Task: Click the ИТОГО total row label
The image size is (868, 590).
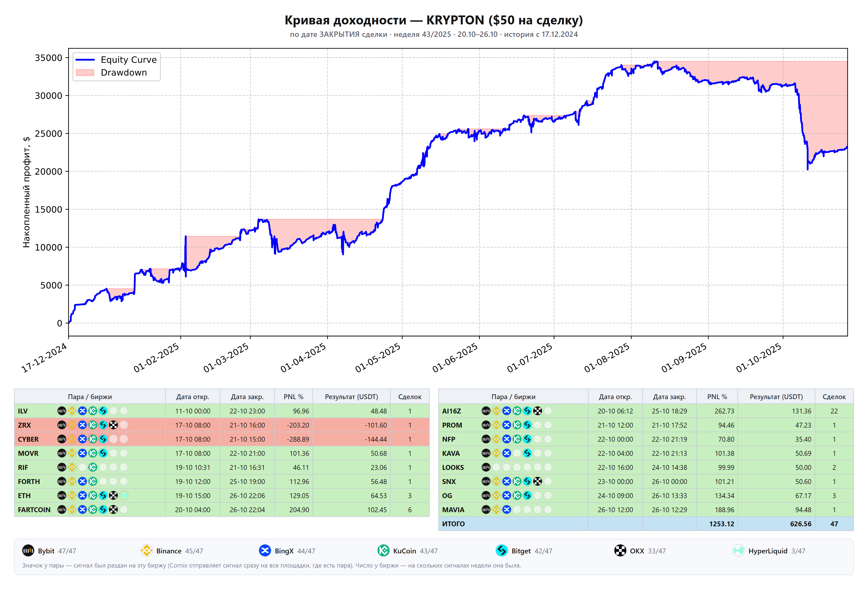Action: click(x=454, y=524)
